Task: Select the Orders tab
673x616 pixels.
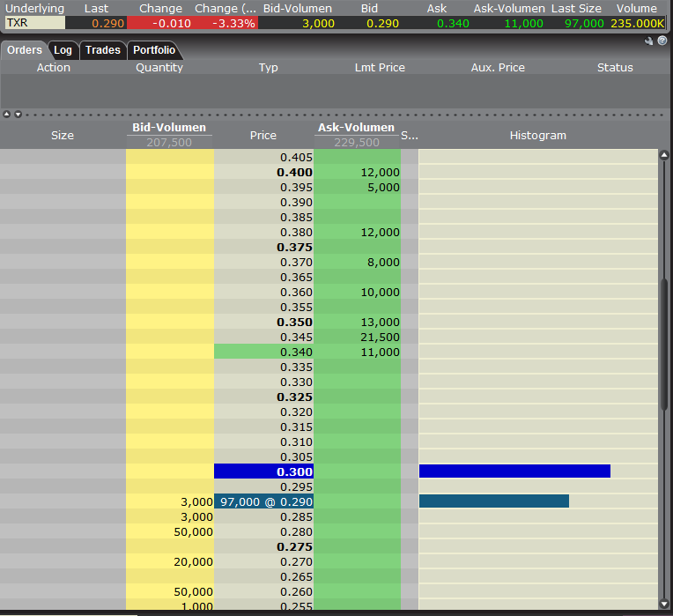Action: coord(25,50)
